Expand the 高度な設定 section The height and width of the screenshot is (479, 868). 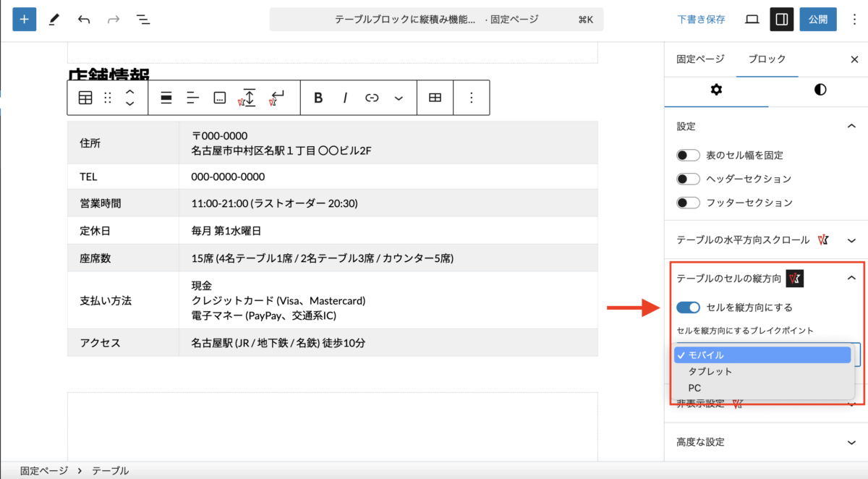point(851,441)
